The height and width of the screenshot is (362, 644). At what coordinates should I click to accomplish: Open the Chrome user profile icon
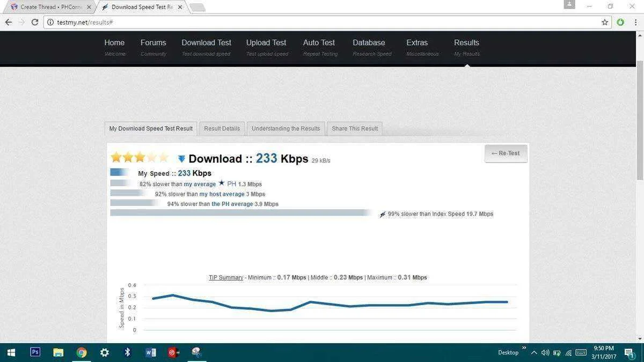(569, 4)
